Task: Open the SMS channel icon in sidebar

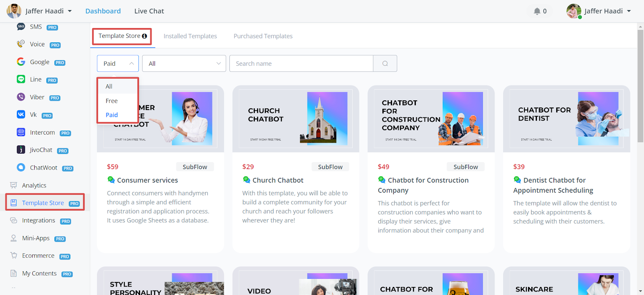Action: pos(21,27)
